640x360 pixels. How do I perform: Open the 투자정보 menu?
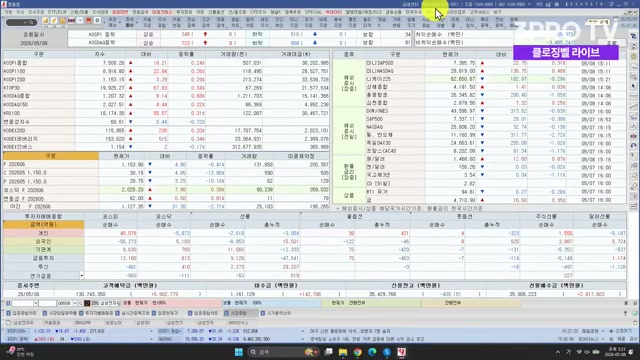click(184, 12)
